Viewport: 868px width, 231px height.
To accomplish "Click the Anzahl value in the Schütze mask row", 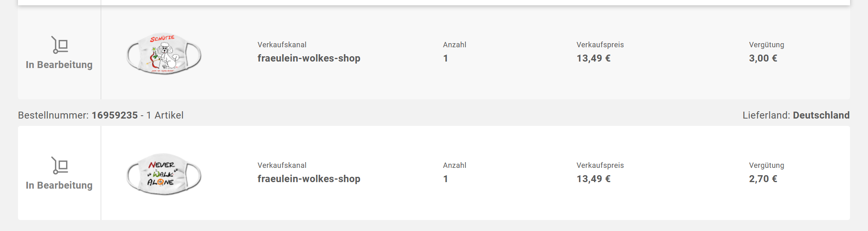I will point(445,58).
